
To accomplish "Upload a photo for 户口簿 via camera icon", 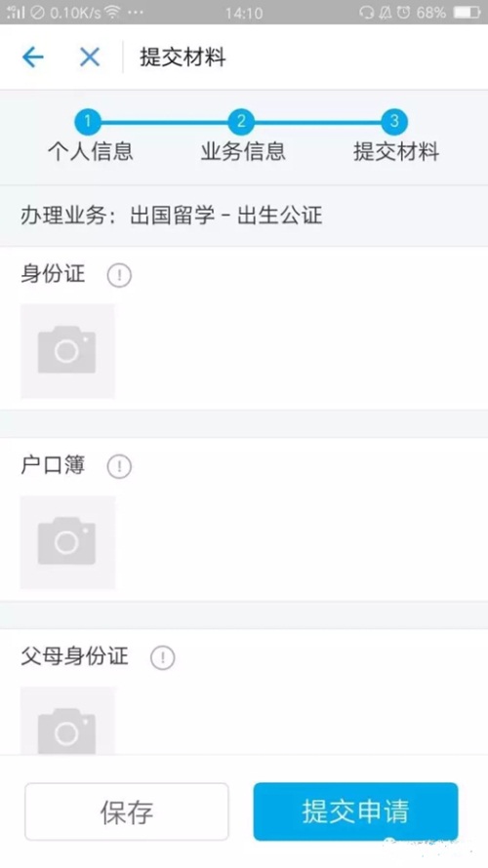I will click(x=67, y=542).
